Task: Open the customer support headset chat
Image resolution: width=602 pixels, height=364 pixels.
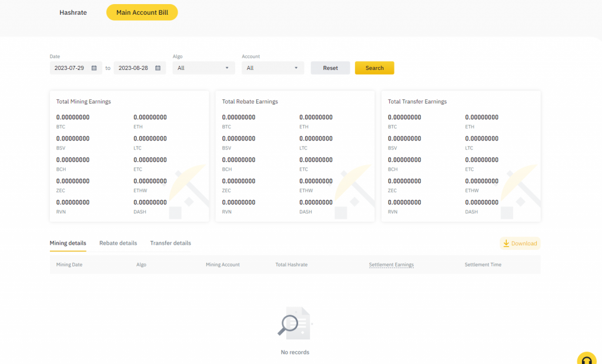Action: 587,359
